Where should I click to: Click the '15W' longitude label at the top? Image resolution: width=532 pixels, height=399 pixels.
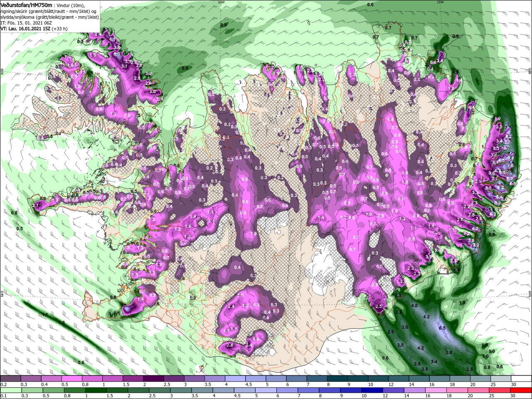pos(440,2)
